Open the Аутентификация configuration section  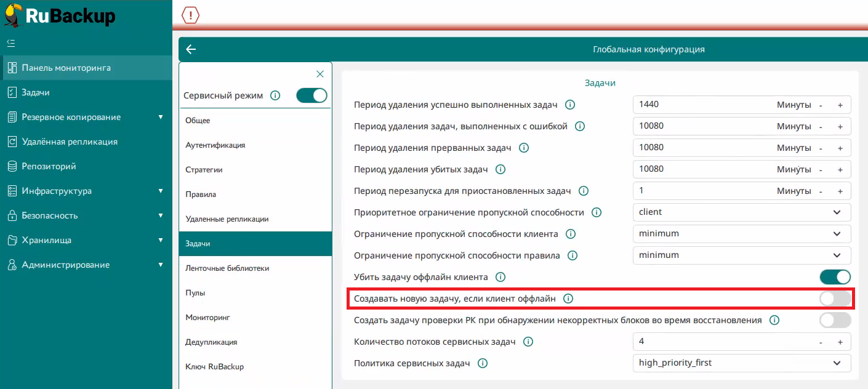pyautogui.click(x=255, y=145)
